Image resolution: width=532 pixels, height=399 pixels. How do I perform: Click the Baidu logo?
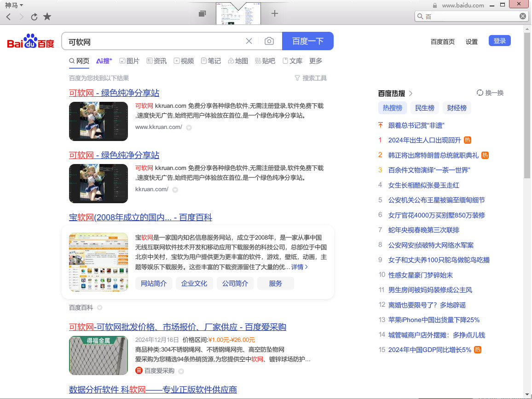coord(30,41)
